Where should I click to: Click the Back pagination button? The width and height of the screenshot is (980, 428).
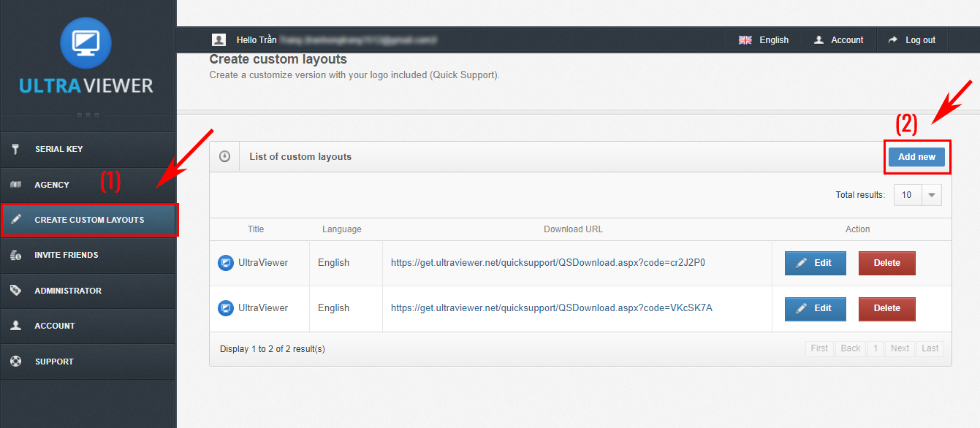851,348
